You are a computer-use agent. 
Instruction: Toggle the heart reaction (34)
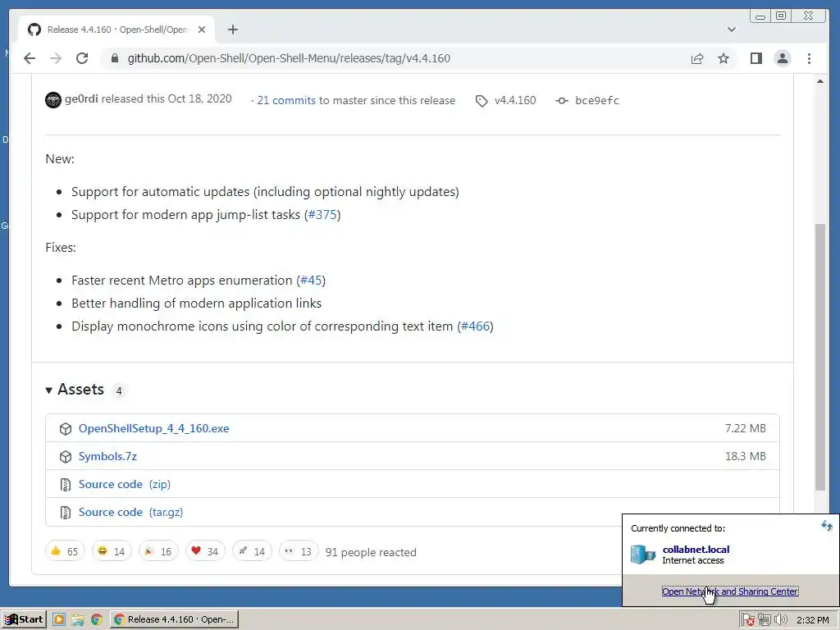coord(204,551)
